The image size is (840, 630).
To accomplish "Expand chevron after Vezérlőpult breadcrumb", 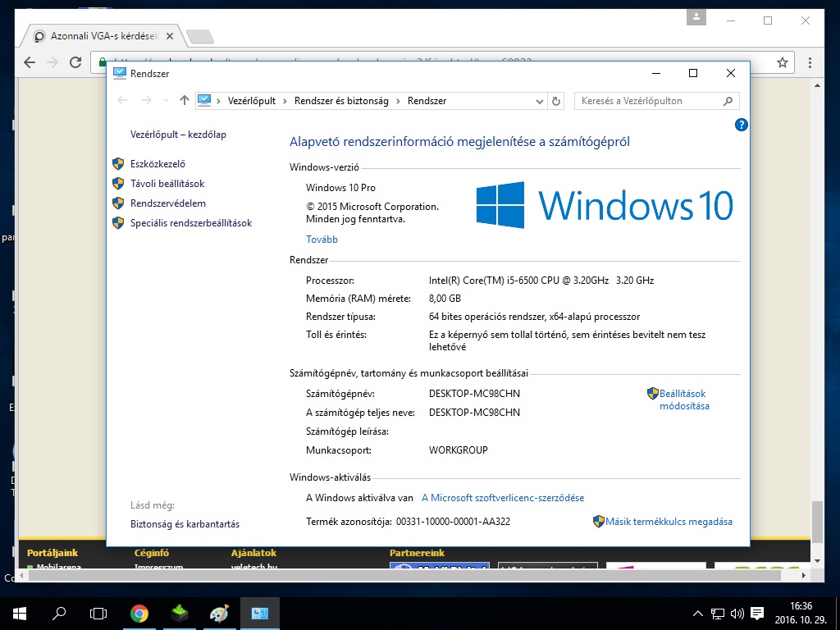I will pos(285,101).
